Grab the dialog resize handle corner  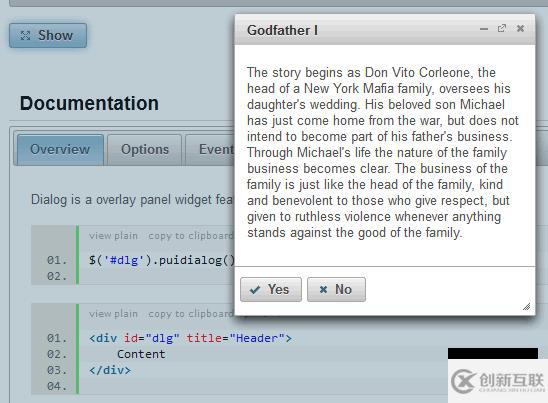[526, 307]
